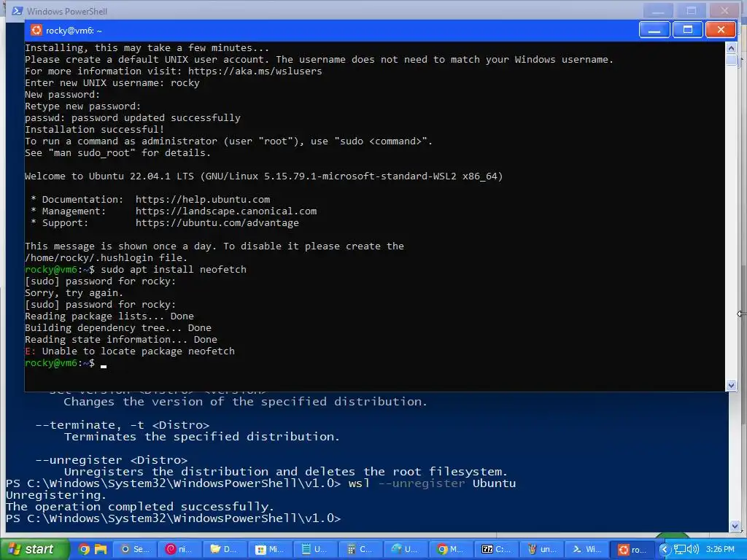This screenshot has height=560, width=747.
Task: Open the file explorer quick launch icon
Action: 101,549
